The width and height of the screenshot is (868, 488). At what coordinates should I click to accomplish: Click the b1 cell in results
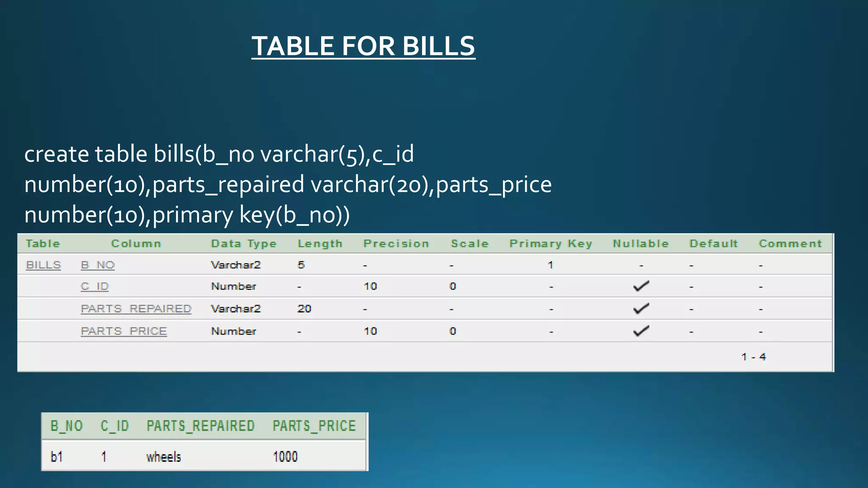pyautogui.click(x=57, y=457)
